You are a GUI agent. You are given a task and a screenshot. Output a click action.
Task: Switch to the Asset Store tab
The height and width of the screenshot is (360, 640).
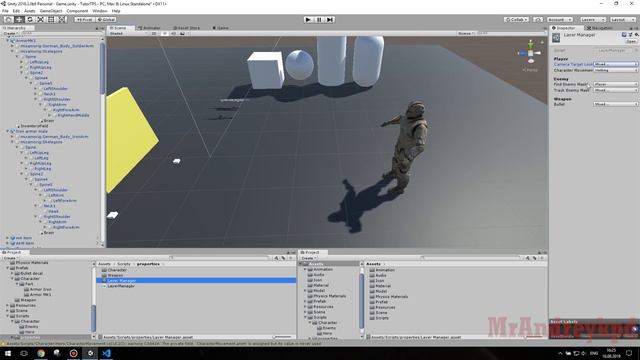point(187,28)
